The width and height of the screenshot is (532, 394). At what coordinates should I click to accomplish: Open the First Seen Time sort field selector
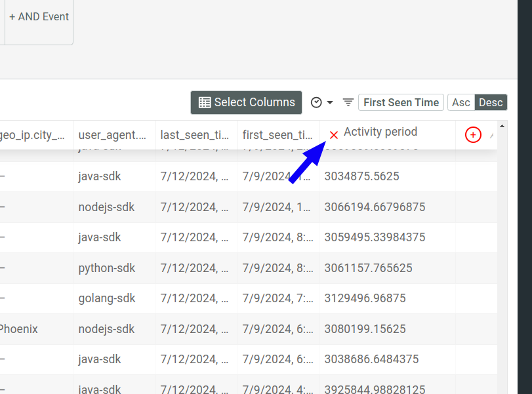coord(401,102)
